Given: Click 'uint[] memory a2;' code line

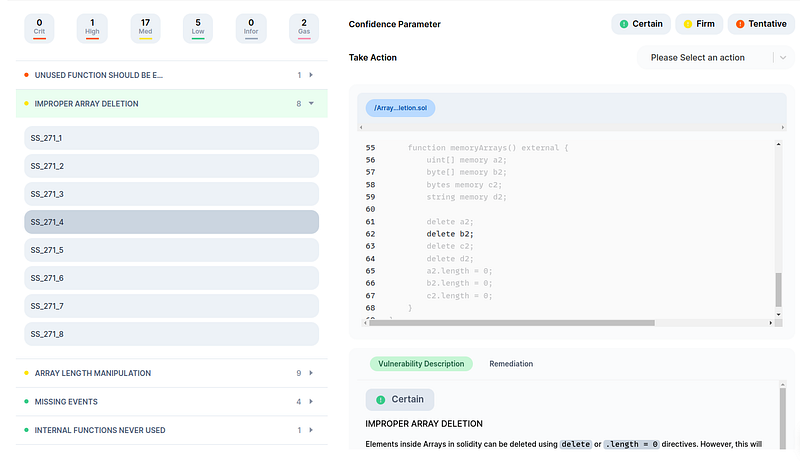Looking at the screenshot, I should point(466,160).
